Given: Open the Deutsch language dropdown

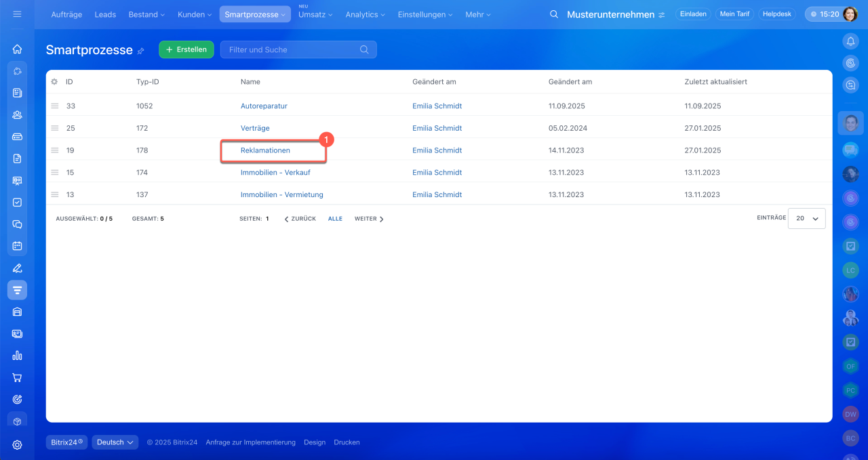Looking at the screenshot, I should pyautogui.click(x=115, y=442).
